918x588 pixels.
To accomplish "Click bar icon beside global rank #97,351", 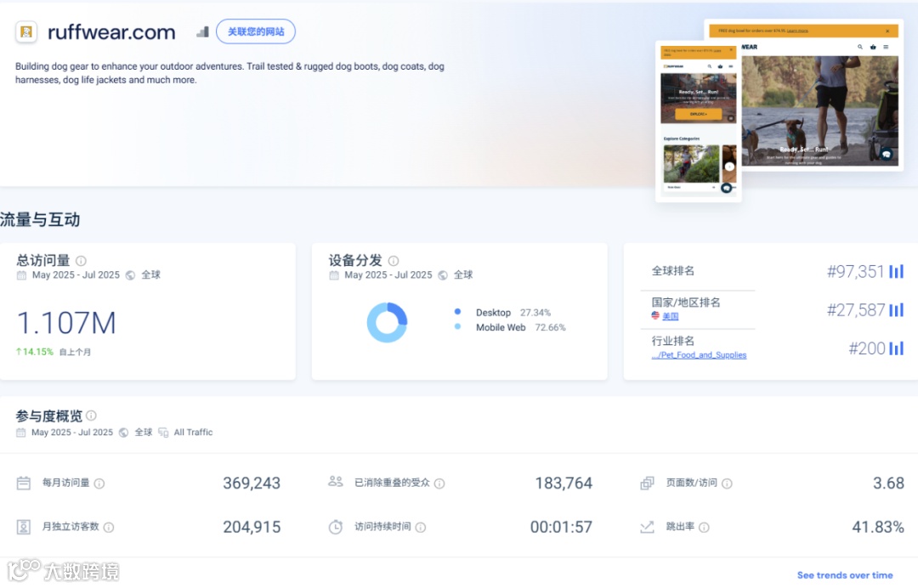I will [x=897, y=271].
